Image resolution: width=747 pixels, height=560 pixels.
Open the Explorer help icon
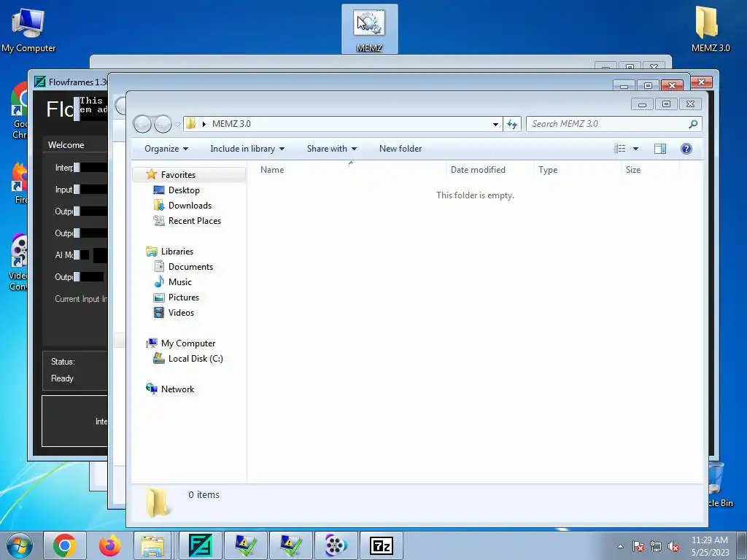tap(686, 149)
